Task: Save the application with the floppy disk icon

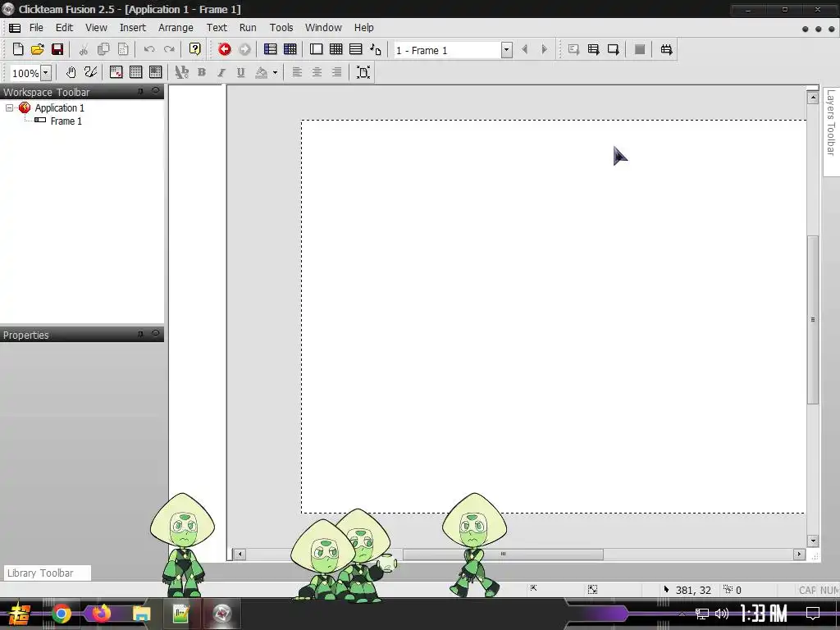Action: click(x=57, y=49)
